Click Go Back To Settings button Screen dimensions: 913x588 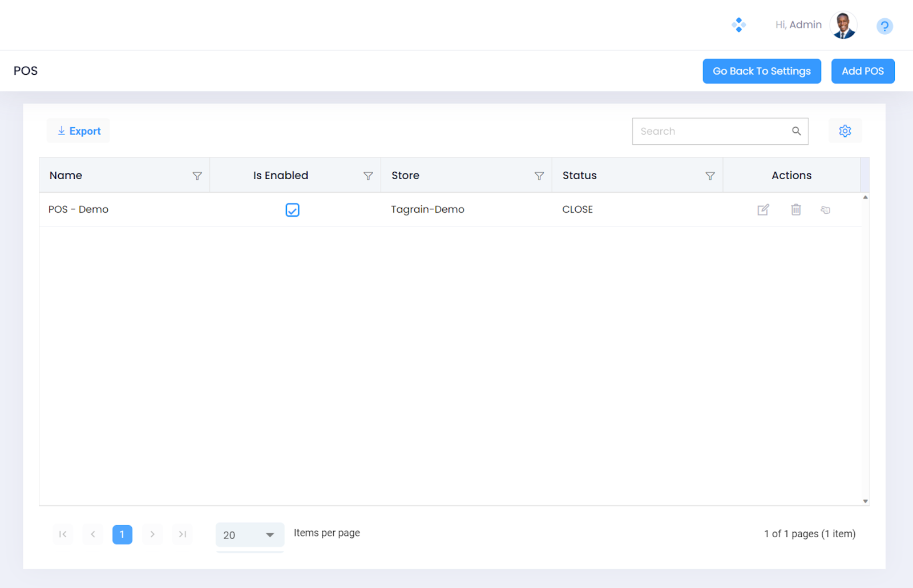tap(761, 71)
